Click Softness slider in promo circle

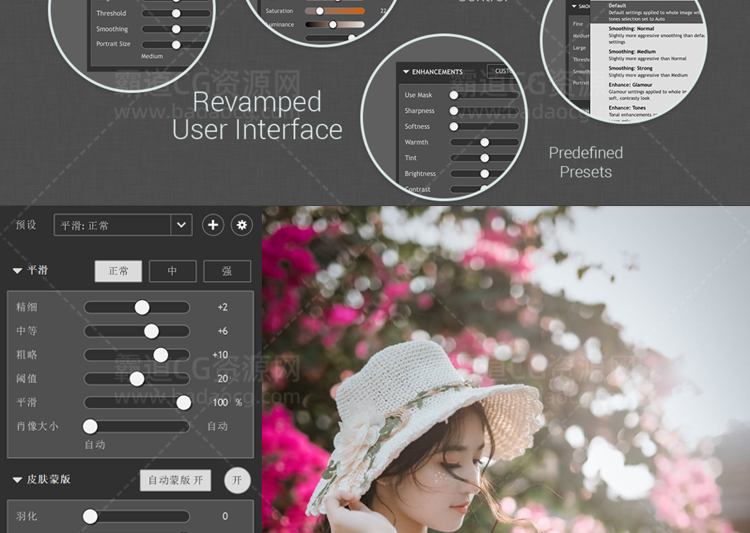coord(484,127)
